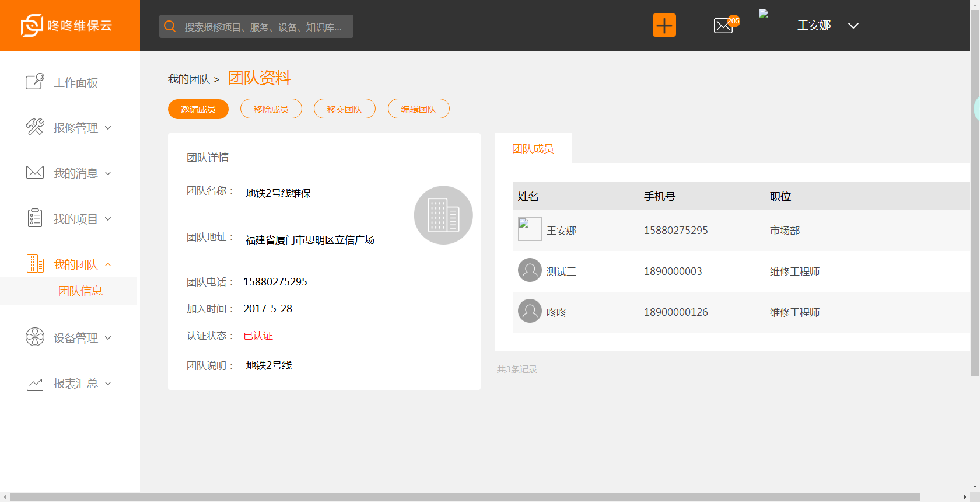Click the team building logo placeholder
This screenshot has width=980, height=502.
(443, 215)
